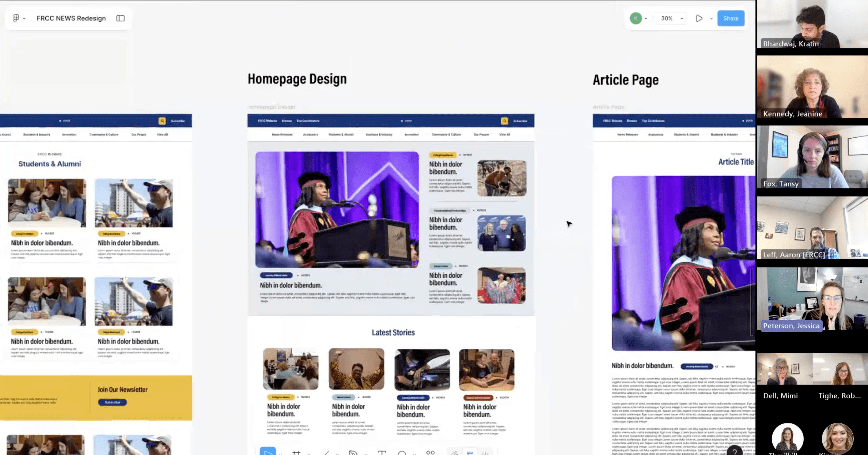Toggle the sidebar panel icon

[120, 18]
